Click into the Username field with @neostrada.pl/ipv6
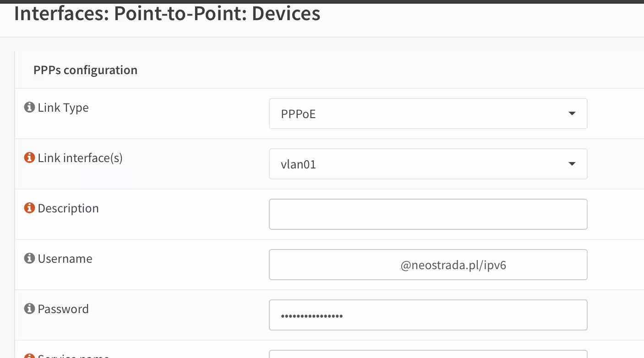This screenshot has height=358, width=644. pos(428,265)
